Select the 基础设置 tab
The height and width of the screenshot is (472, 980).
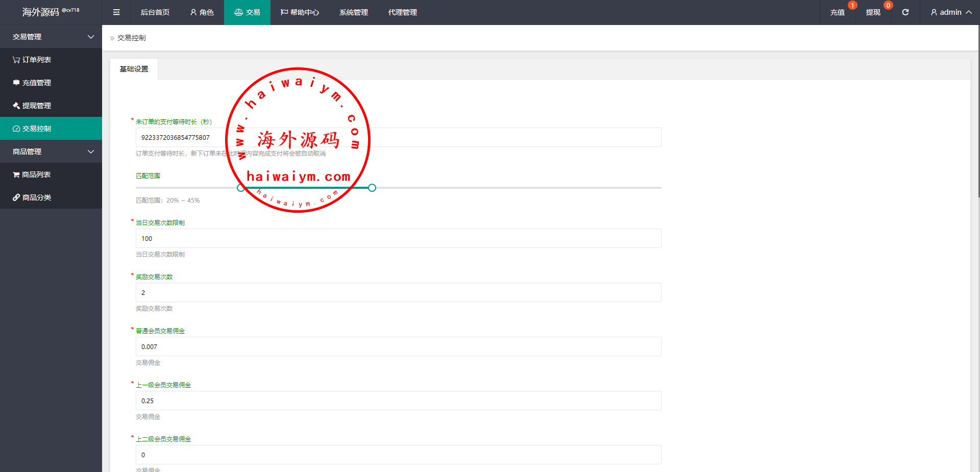click(x=134, y=69)
